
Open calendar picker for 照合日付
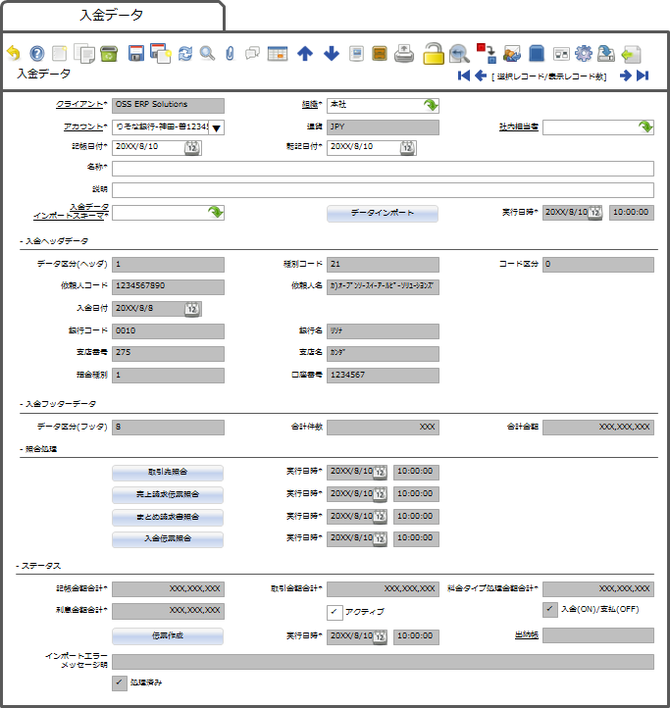point(192,148)
